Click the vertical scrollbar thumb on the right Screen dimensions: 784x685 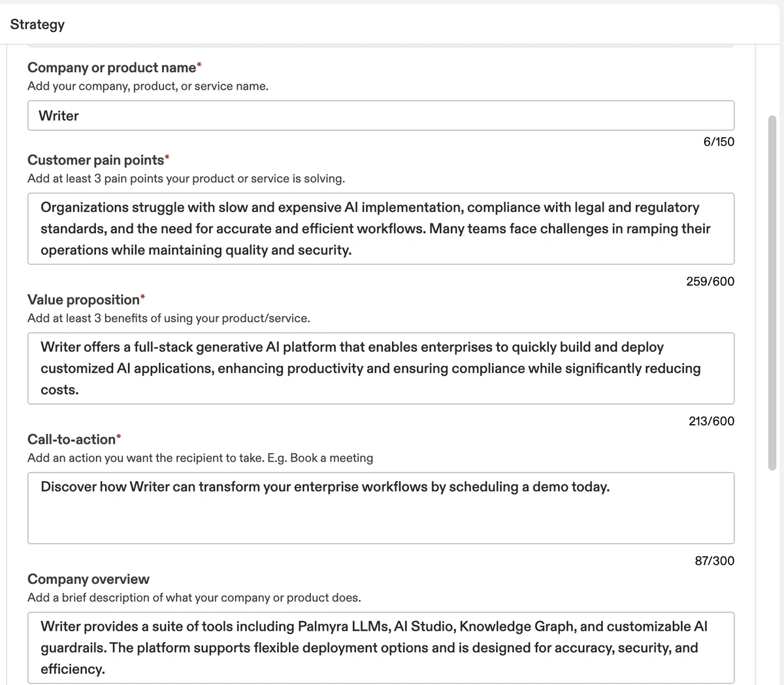click(x=772, y=293)
